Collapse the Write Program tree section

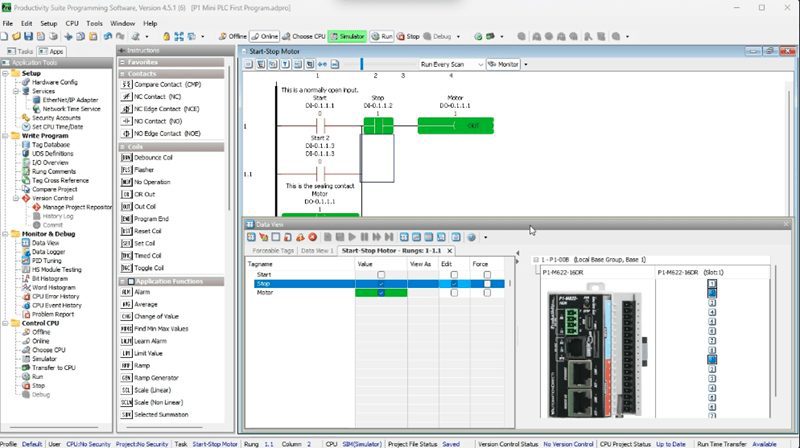click(6, 136)
